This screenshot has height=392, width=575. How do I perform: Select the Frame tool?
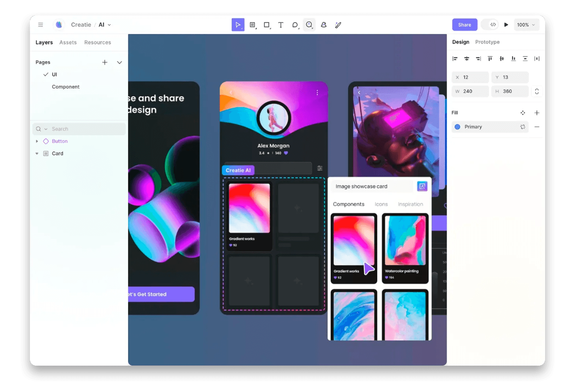(253, 25)
